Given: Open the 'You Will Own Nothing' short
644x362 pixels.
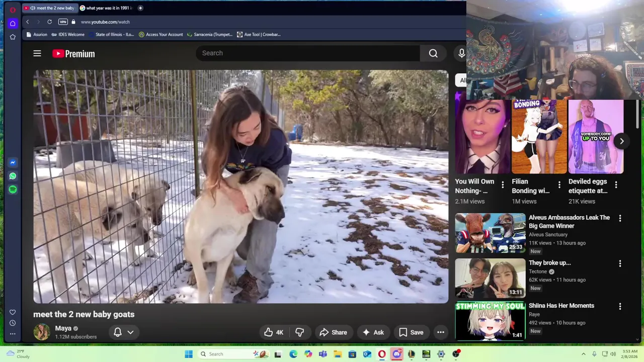Looking at the screenshot, I should pos(482,137).
